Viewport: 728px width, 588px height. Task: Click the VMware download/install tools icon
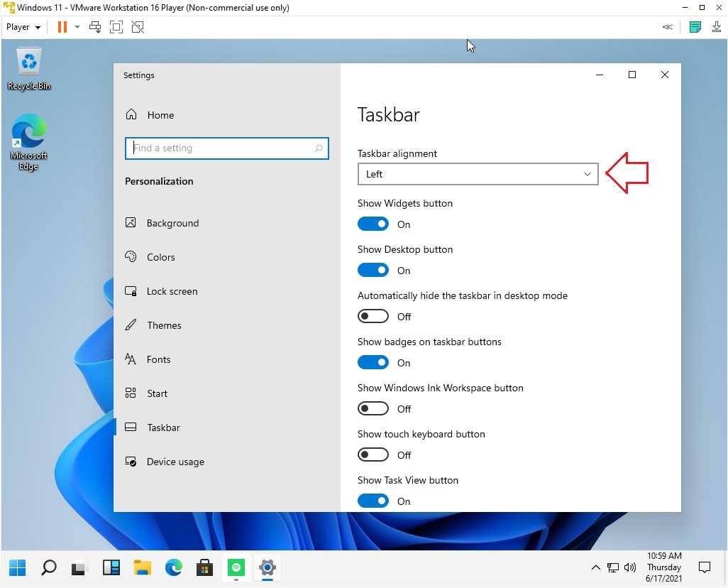coord(717,27)
